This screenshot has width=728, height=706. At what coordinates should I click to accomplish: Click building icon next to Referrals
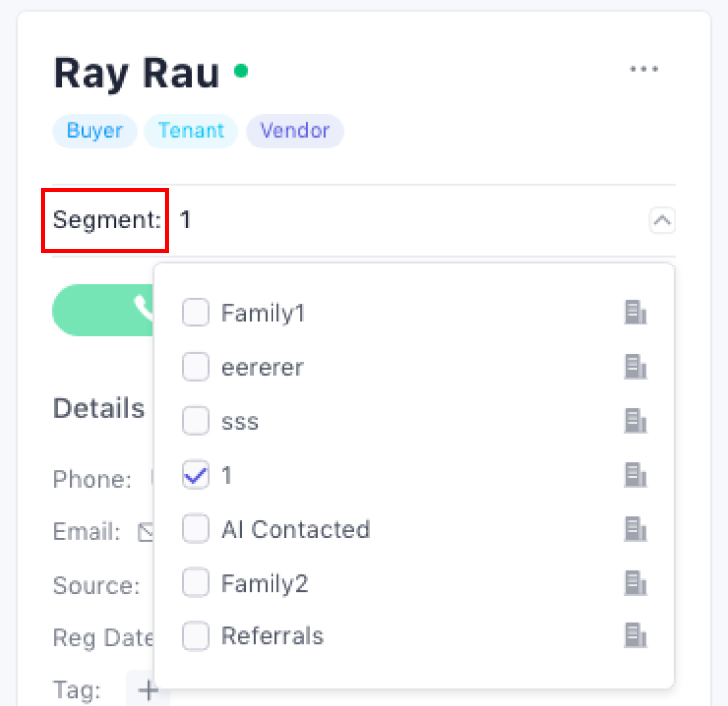click(636, 637)
